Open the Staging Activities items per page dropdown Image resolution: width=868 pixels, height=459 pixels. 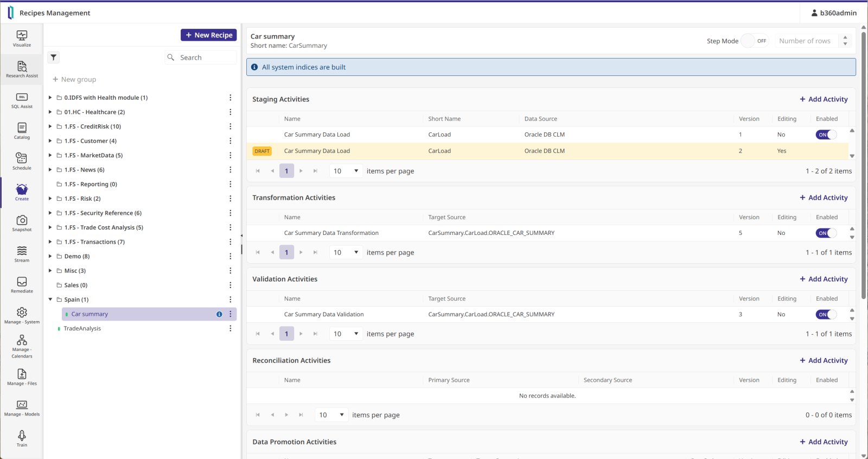point(346,171)
